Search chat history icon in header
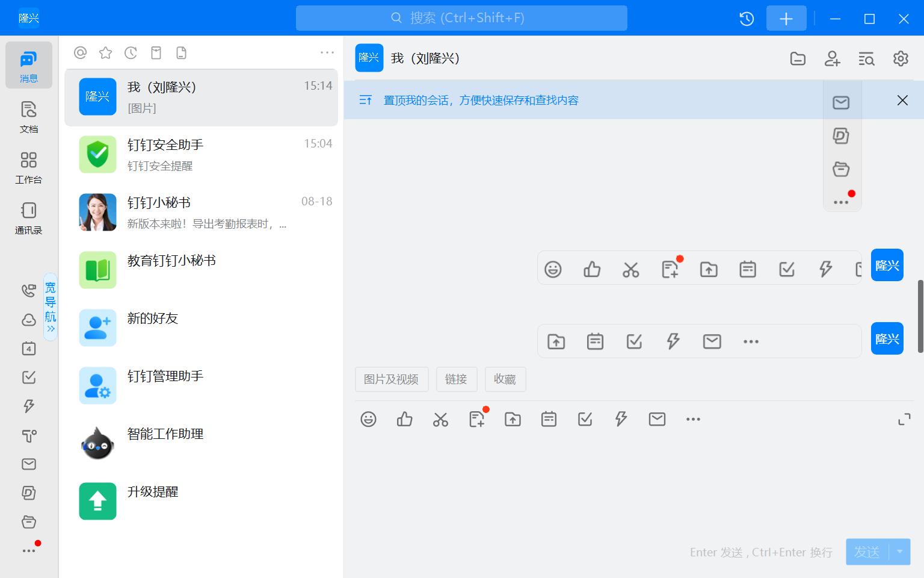 click(x=866, y=58)
